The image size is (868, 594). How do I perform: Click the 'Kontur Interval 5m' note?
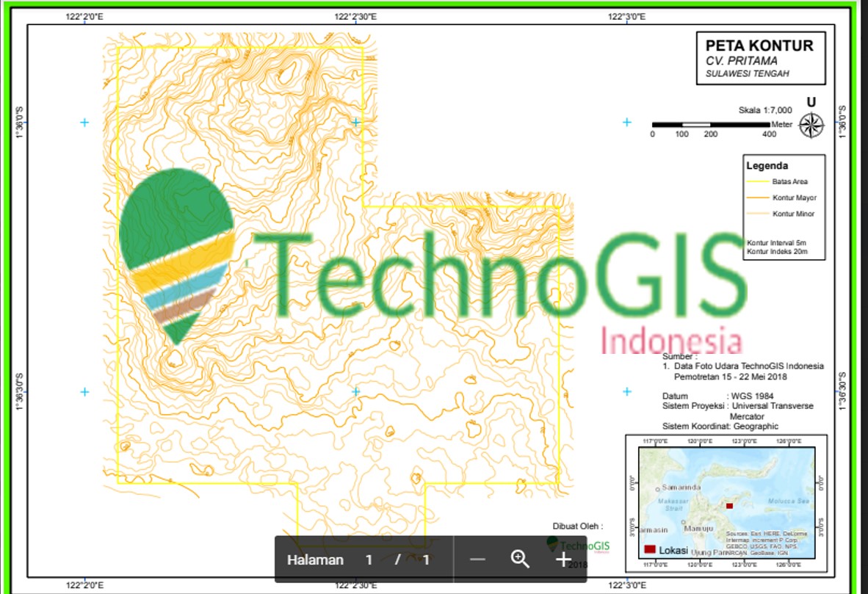click(x=776, y=242)
